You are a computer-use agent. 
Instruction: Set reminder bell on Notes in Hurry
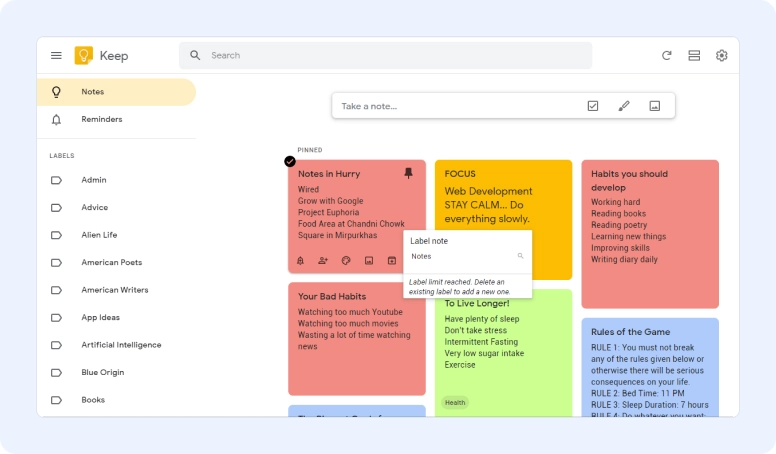point(300,260)
